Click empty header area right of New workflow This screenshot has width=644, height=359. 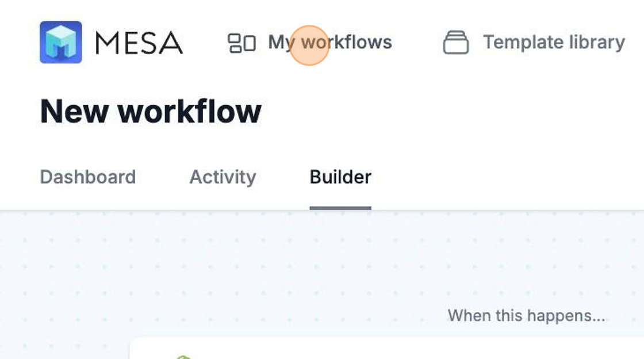coord(448,111)
